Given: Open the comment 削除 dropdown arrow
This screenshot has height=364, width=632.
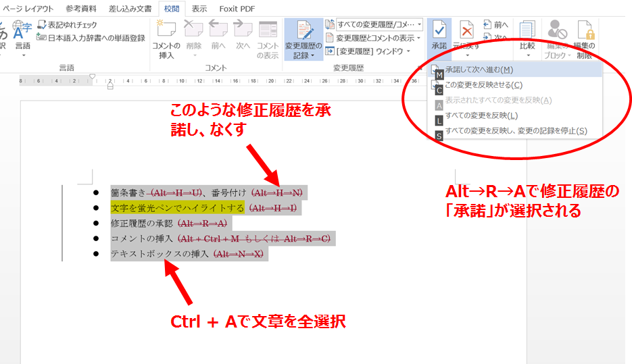Looking at the screenshot, I should tap(194, 55).
